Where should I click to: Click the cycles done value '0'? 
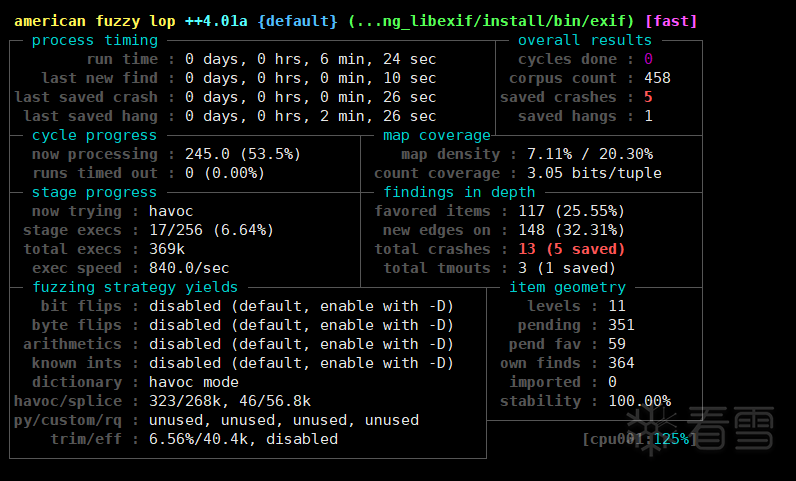click(x=648, y=59)
